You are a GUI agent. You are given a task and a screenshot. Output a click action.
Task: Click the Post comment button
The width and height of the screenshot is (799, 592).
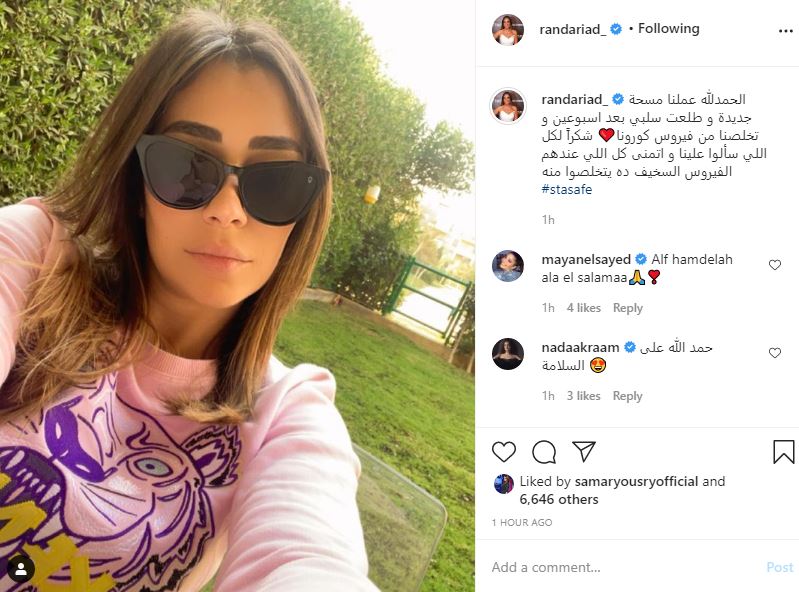coord(779,567)
